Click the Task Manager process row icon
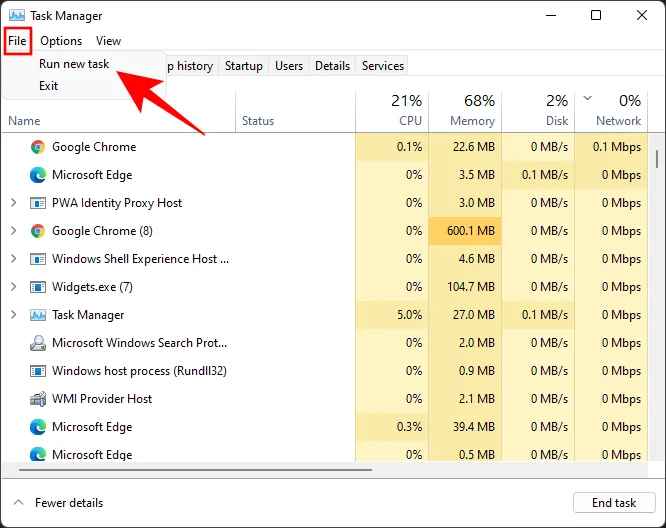The image size is (666, 528). (38, 315)
